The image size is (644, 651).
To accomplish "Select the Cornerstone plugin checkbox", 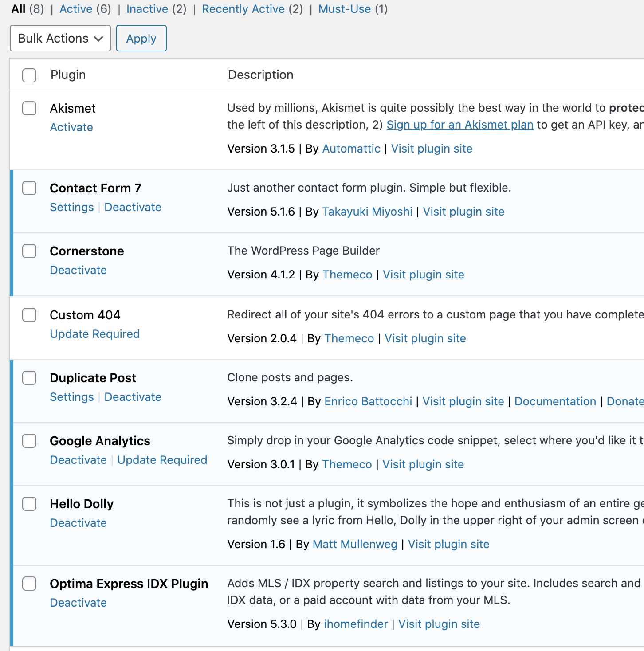I will click(29, 251).
